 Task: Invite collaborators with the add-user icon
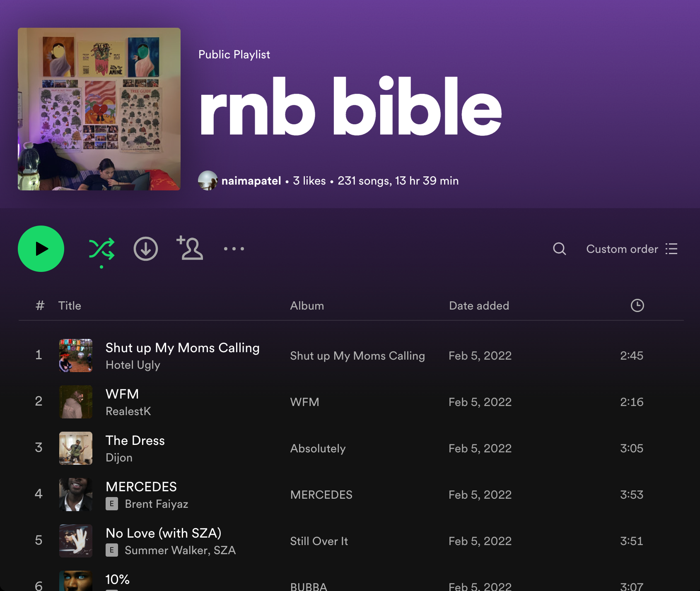tap(190, 248)
